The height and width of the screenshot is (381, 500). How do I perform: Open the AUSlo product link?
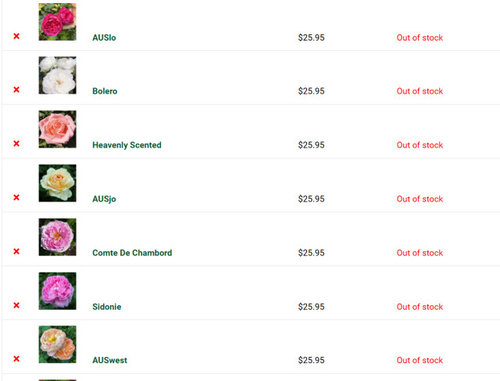click(x=104, y=38)
